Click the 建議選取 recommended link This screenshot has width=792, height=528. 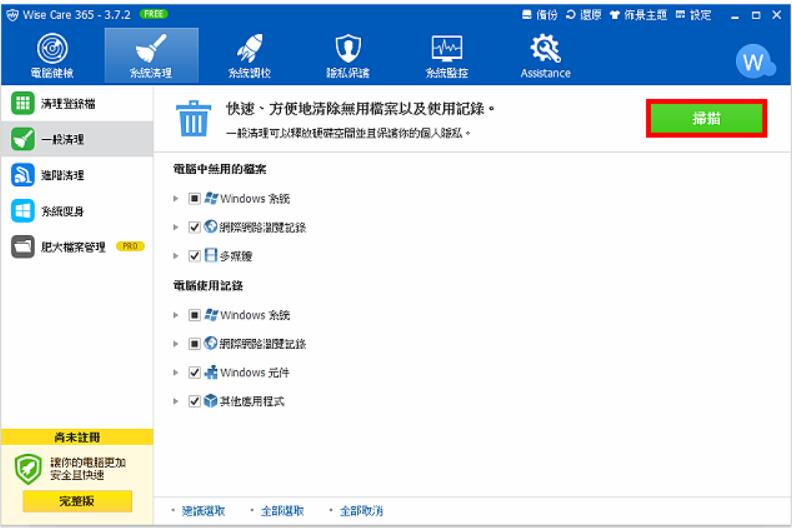[x=203, y=511]
